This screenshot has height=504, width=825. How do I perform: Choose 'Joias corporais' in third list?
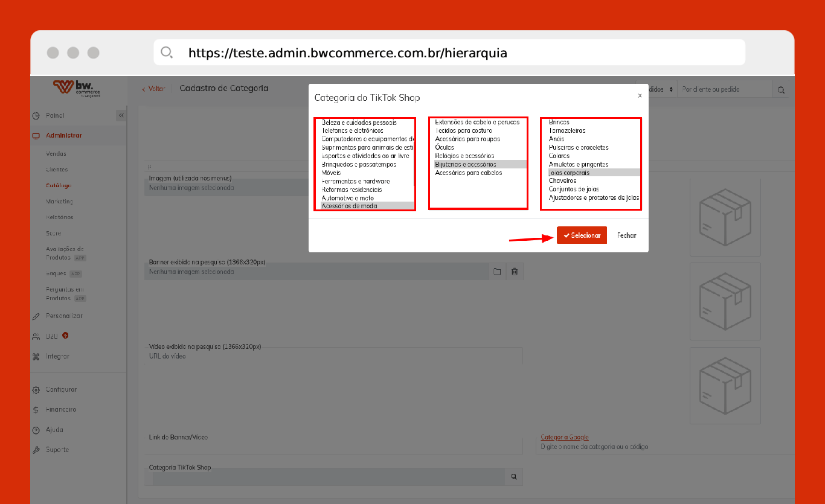[x=569, y=173]
